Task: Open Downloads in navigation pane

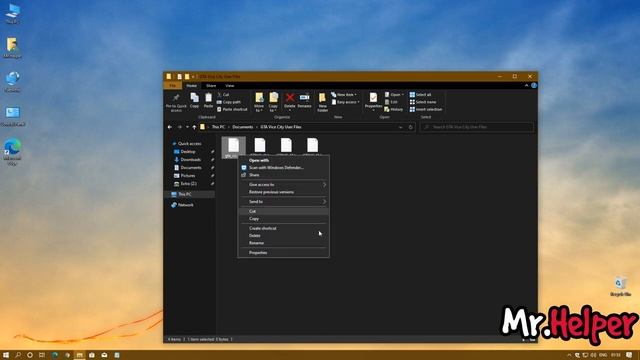Action: pyautogui.click(x=191, y=160)
